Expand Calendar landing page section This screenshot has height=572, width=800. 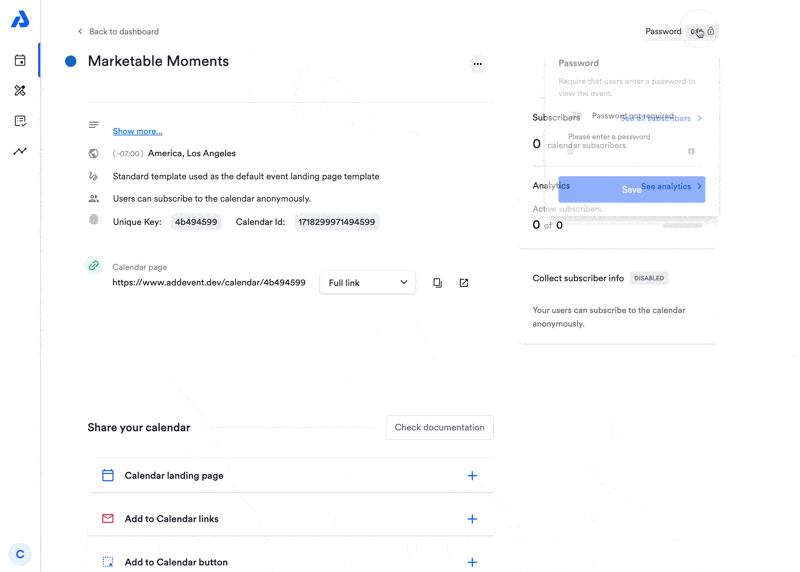[x=472, y=476]
